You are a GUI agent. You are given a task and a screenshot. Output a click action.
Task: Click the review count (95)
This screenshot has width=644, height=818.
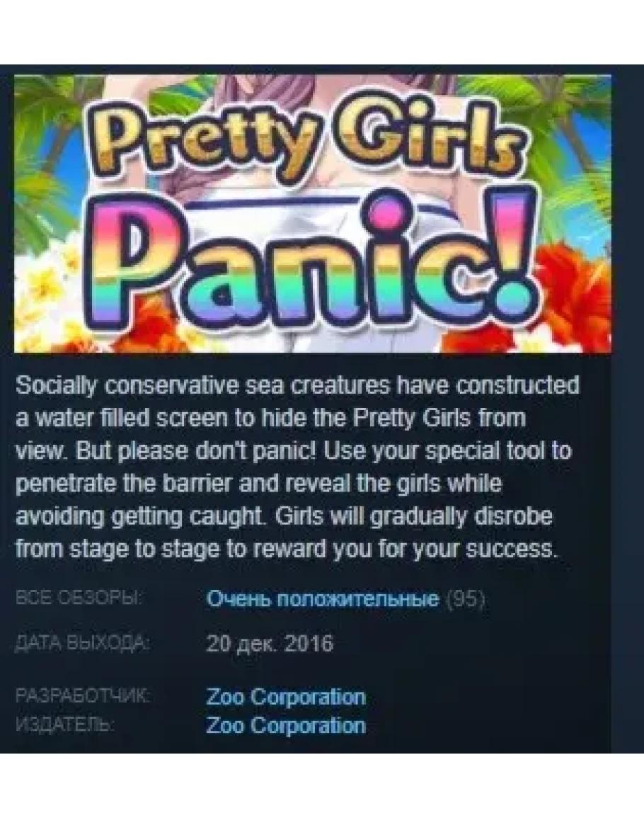466,599
